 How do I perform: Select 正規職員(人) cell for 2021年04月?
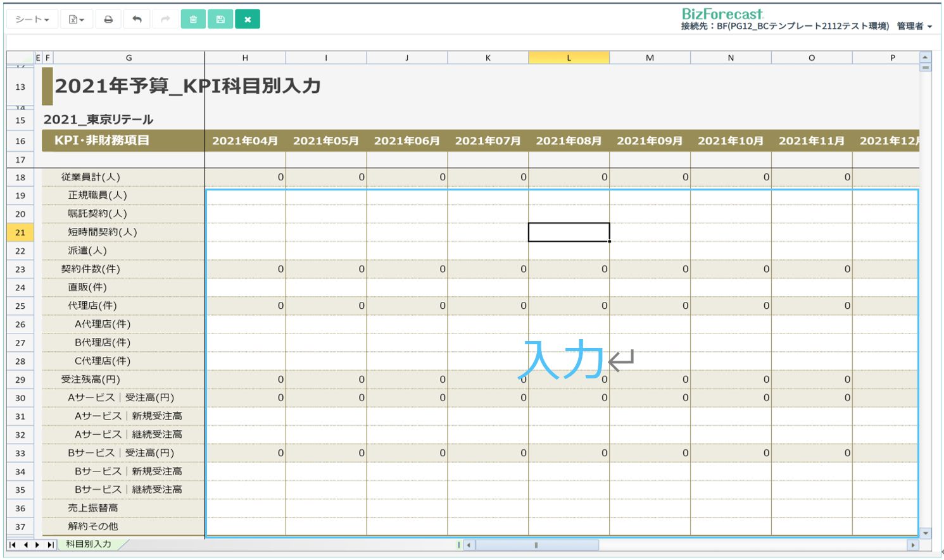pyautogui.click(x=246, y=196)
